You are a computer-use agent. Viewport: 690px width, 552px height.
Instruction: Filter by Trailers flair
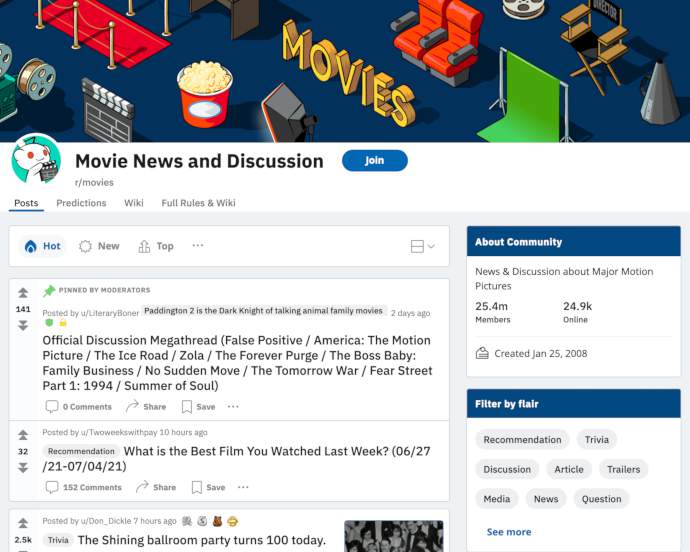tap(623, 469)
